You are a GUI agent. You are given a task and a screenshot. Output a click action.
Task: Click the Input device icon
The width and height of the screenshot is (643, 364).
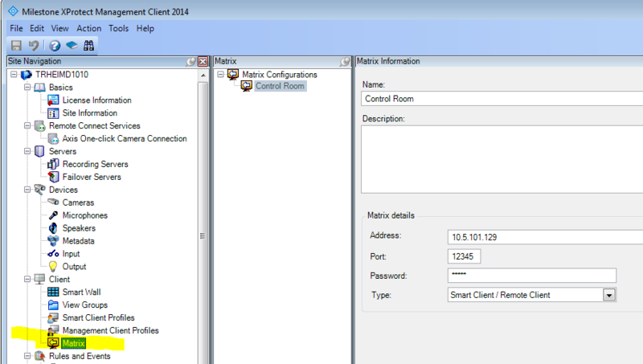pos(53,254)
